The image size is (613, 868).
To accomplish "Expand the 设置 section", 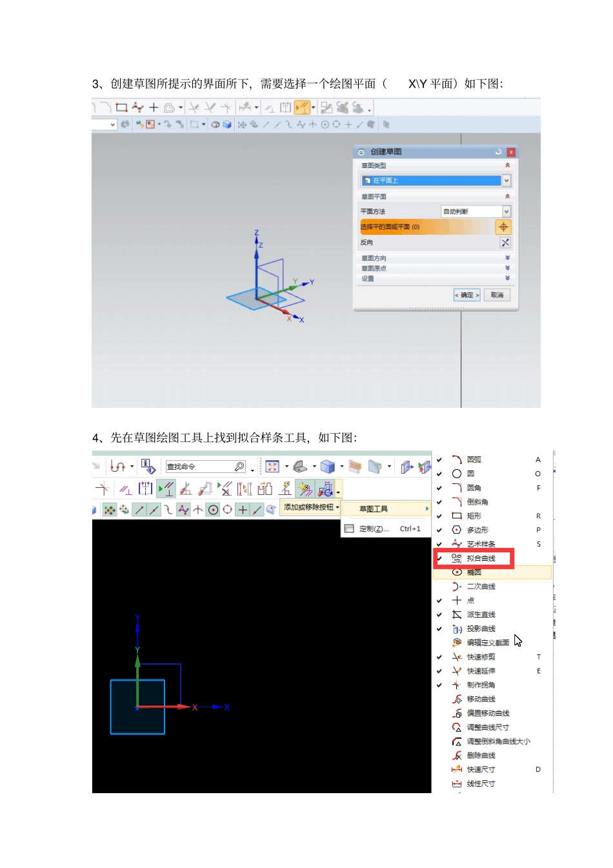I will pyautogui.click(x=507, y=278).
